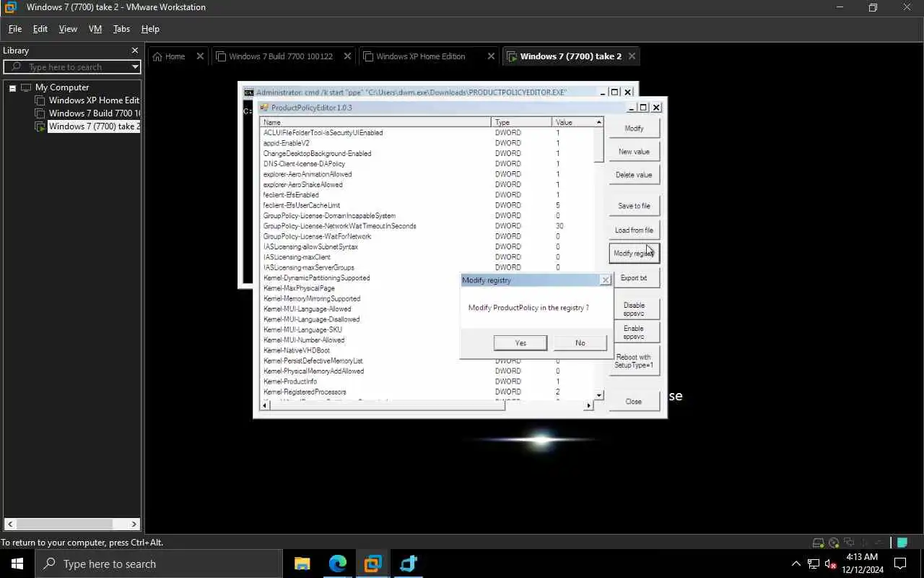Viewport: 924px width, 578px height.
Task: Click No in the Modify registry dialog
Action: [x=580, y=343]
